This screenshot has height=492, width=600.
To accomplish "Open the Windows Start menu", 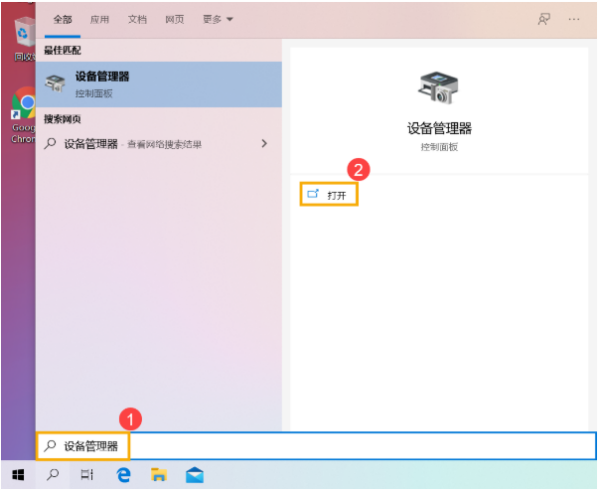I will (18, 475).
